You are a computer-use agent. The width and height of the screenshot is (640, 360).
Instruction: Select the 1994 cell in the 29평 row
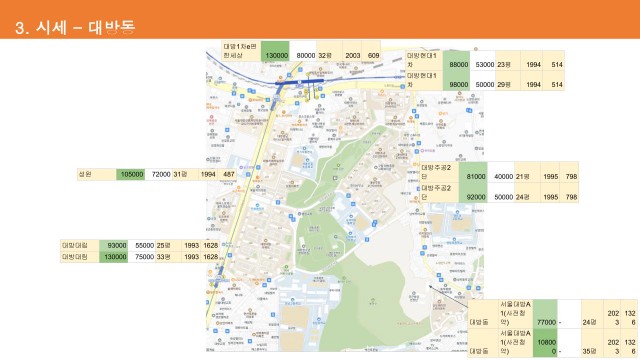[532, 80]
